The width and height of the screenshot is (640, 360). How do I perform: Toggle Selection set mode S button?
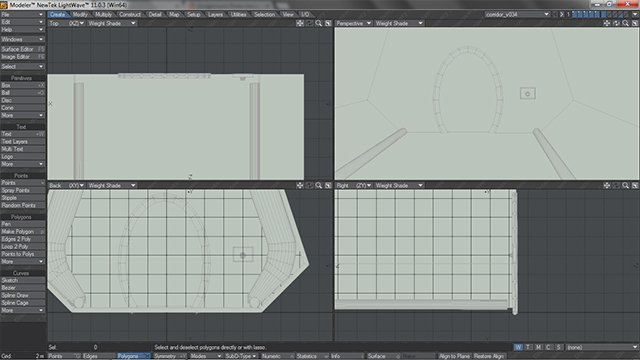coord(558,347)
